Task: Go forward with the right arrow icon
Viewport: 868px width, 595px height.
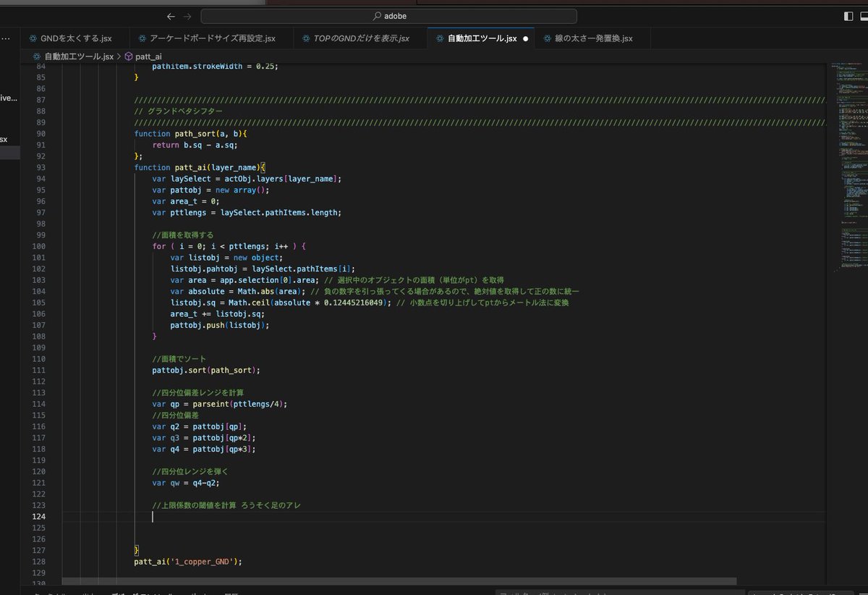Action: click(187, 16)
